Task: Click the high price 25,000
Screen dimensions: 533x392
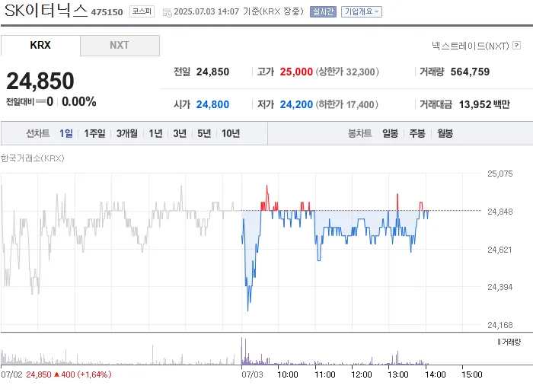Action: [x=296, y=72]
